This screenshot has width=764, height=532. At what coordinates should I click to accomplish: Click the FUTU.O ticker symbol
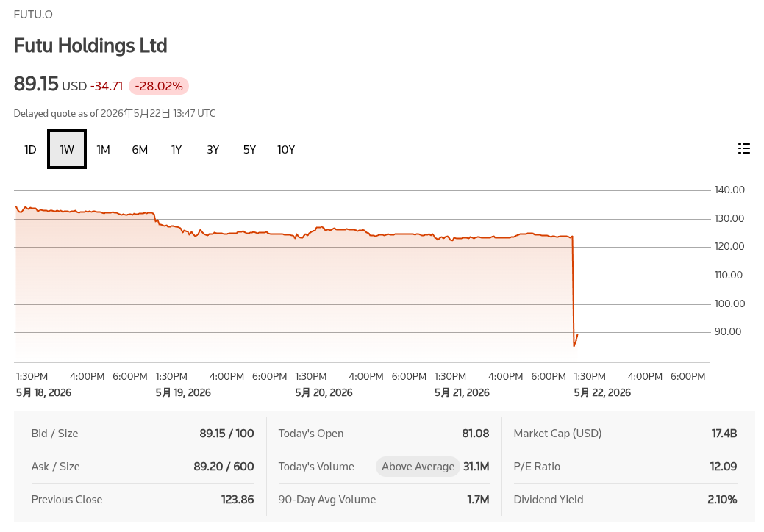pos(33,15)
